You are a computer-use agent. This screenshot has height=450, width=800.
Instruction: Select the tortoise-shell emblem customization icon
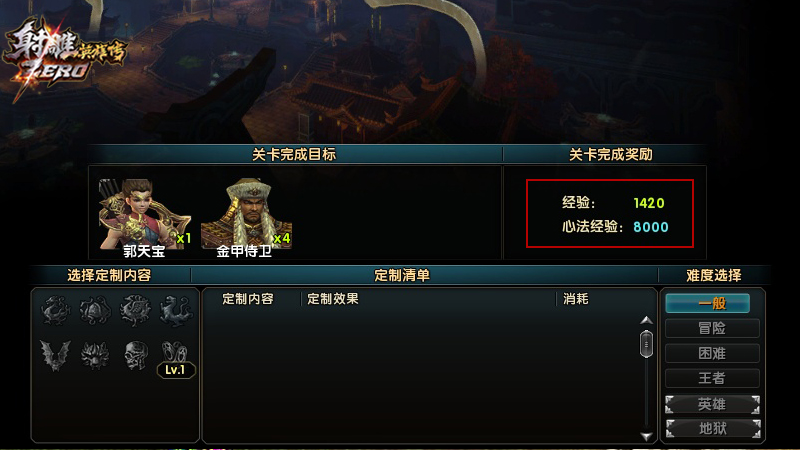point(95,310)
